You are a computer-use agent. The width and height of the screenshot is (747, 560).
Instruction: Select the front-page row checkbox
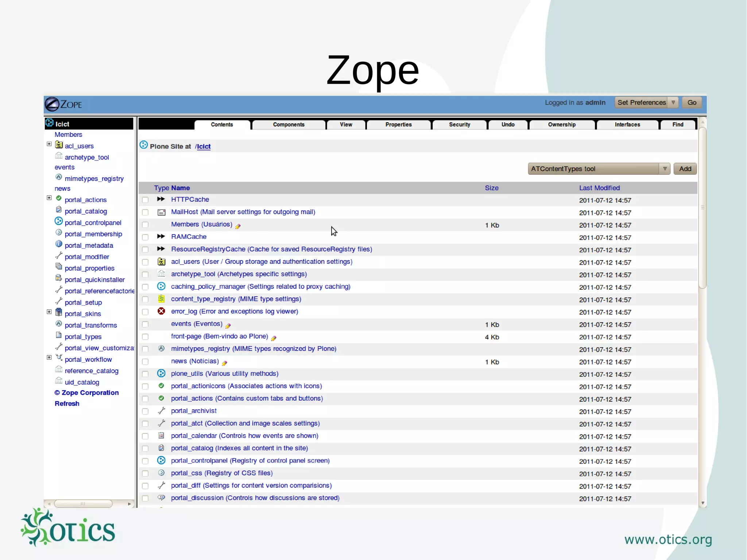click(x=145, y=337)
